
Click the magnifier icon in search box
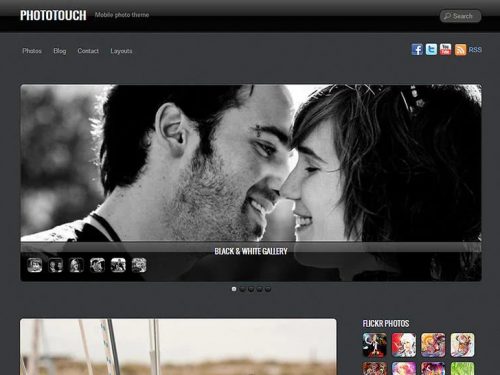[447, 16]
